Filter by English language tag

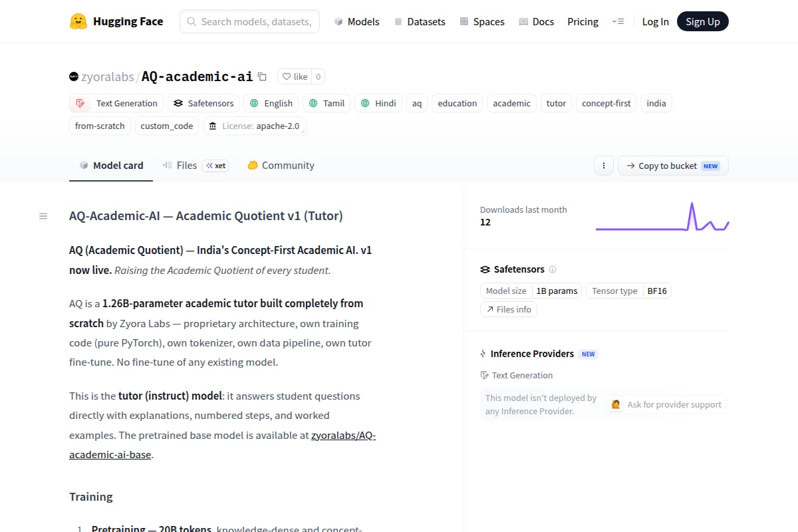pos(271,103)
